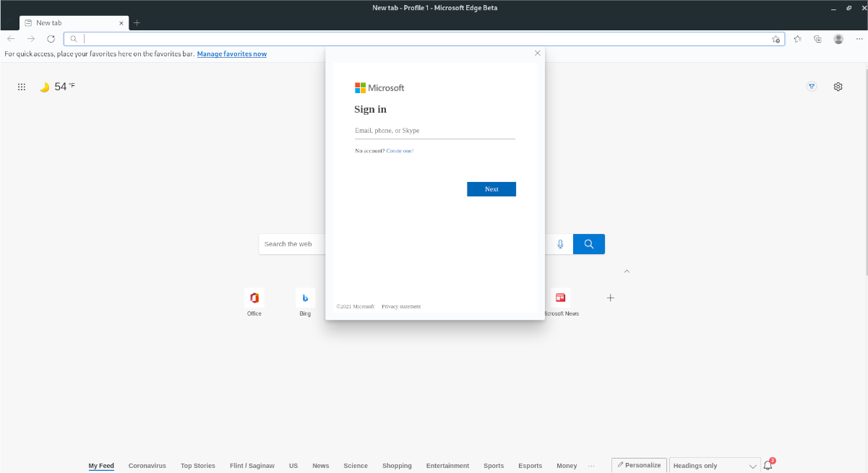Image resolution: width=868 pixels, height=473 pixels.
Task: Open the rewards trophy icon
Action: pyautogui.click(x=812, y=87)
